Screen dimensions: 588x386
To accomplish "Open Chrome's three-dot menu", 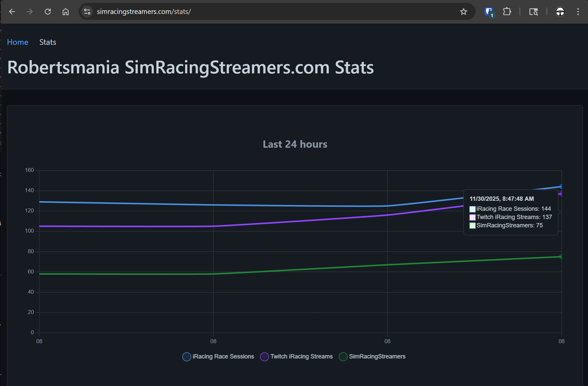I will pyautogui.click(x=578, y=11).
